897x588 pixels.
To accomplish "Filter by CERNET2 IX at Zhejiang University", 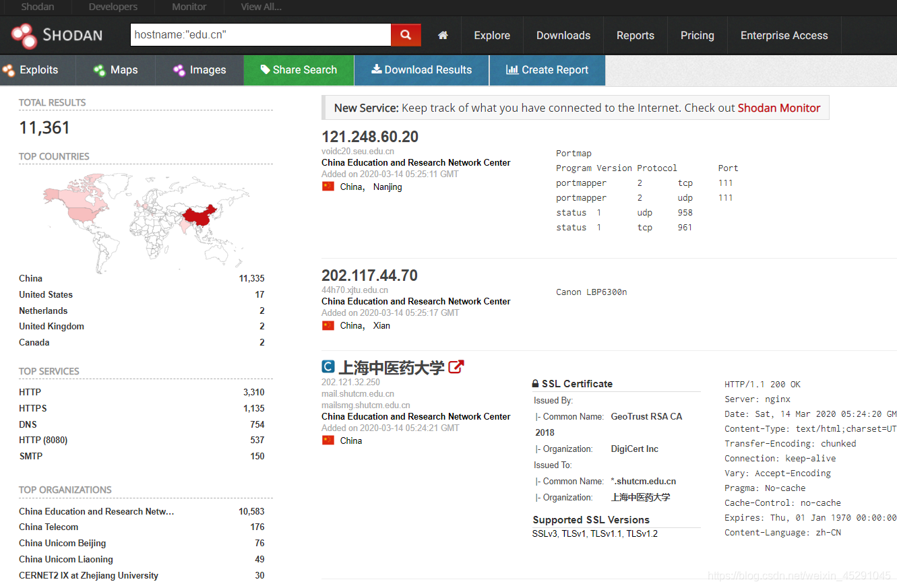I will 88,575.
